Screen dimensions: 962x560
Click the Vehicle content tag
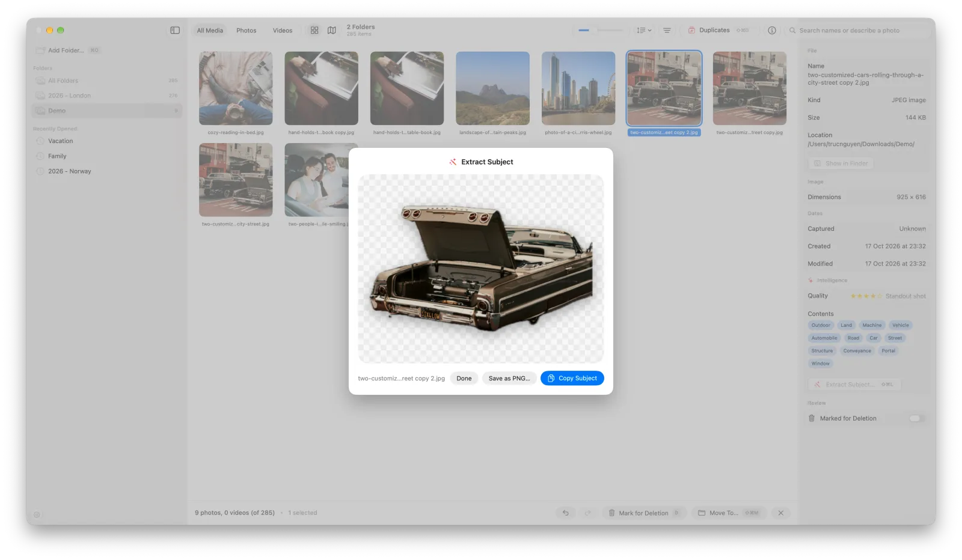(x=901, y=325)
